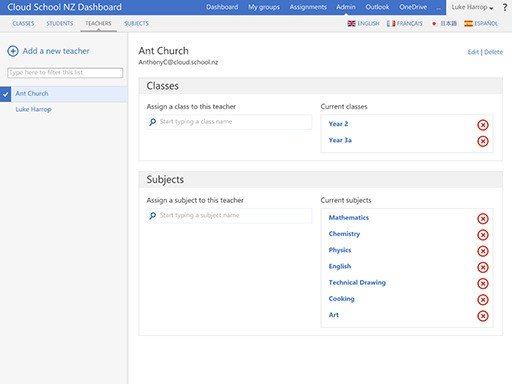512x384 pixels.
Task: Click the Japanese flag icon
Action: [x=434, y=24]
